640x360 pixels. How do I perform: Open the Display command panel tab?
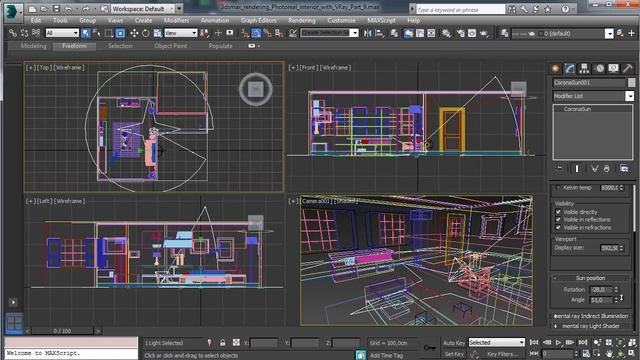613,68
